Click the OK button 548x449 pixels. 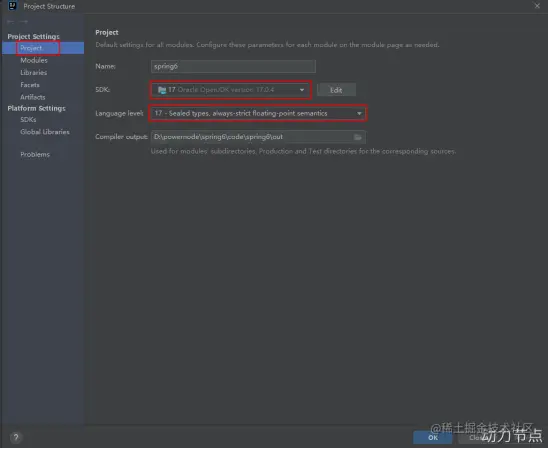point(433,438)
